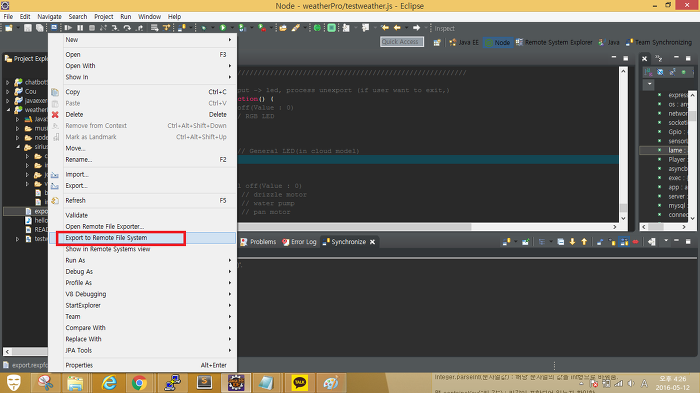Image resolution: width=700 pixels, height=393 pixels.
Task: Minimize the editor pane
Action: point(614,58)
